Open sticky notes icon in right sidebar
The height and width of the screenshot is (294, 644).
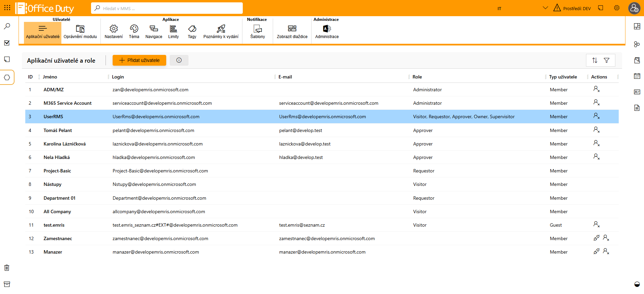coord(637,60)
